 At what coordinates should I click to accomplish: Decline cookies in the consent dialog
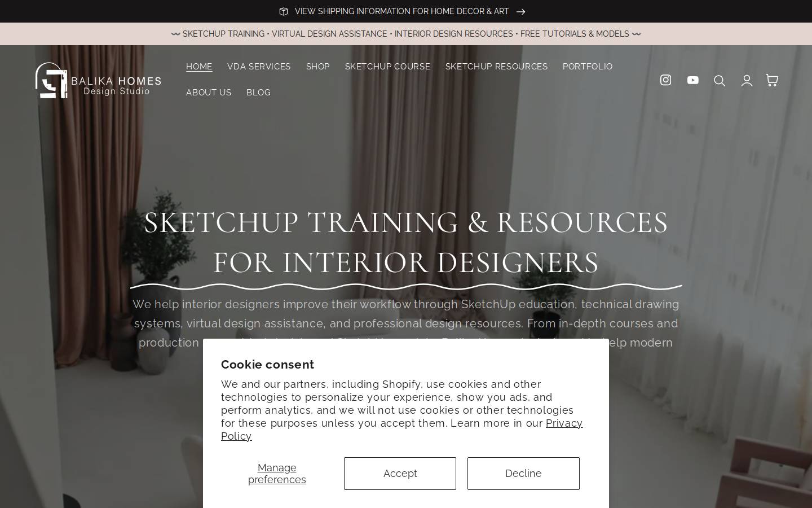[x=523, y=474]
